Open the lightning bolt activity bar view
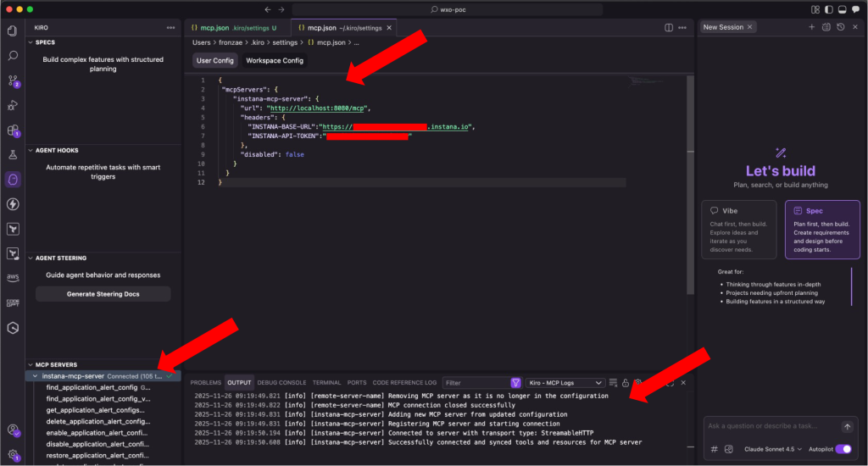868x466 pixels. click(x=12, y=204)
